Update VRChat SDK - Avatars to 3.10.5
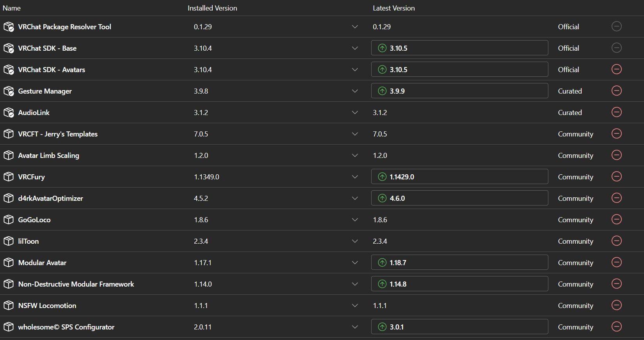Screen dimensions: 644x340 click(459, 69)
